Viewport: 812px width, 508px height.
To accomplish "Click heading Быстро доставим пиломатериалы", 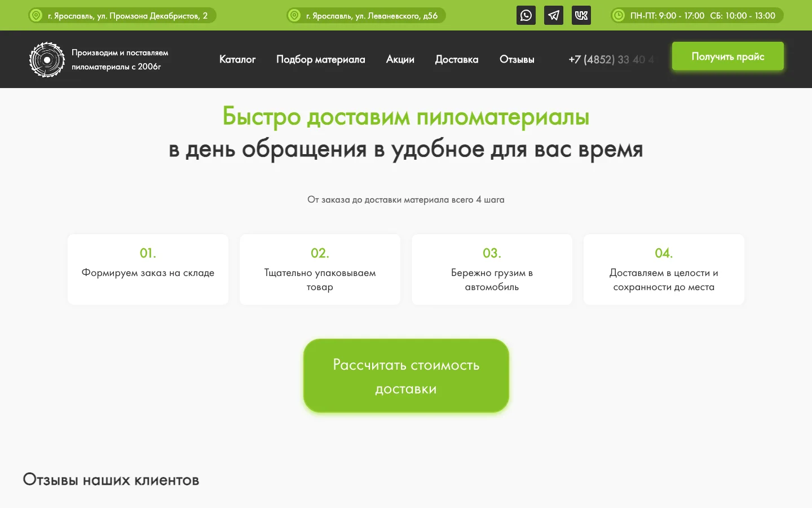I will click(x=406, y=117).
